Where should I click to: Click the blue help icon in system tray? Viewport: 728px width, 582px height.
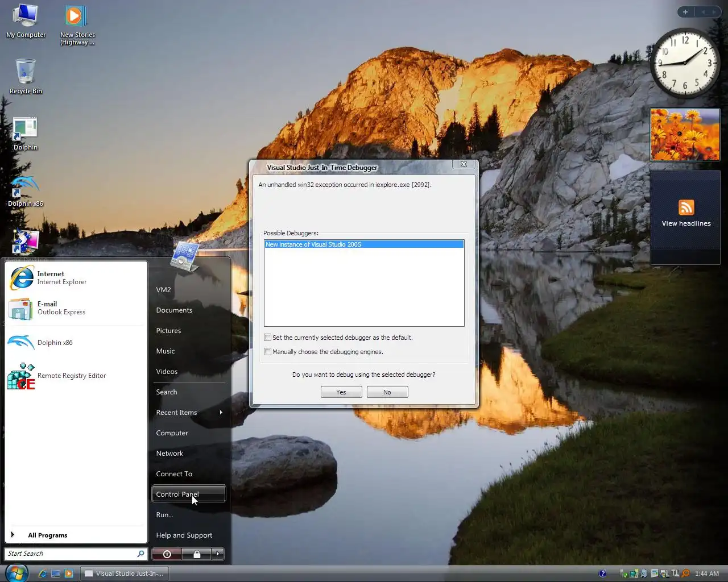pyautogui.click(x=602, y=573)
